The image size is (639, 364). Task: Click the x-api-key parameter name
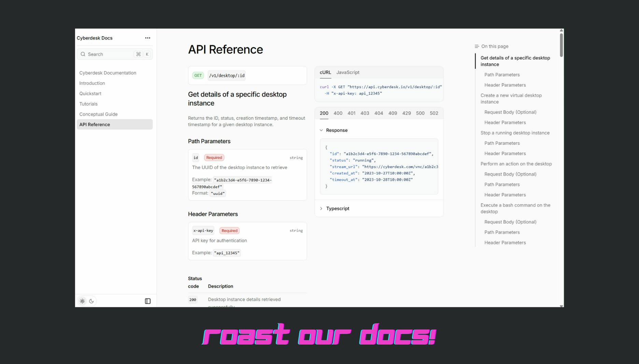(x=203, y=231)
